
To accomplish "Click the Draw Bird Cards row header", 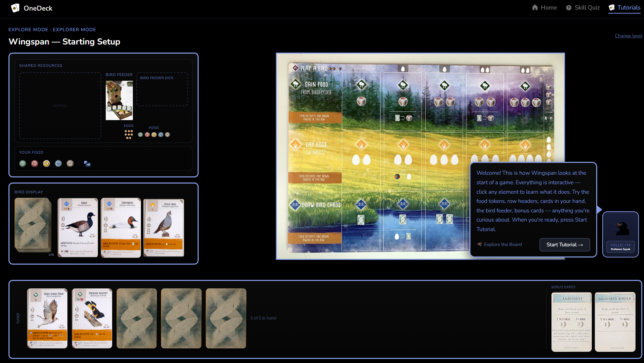I will coord(321,205).
